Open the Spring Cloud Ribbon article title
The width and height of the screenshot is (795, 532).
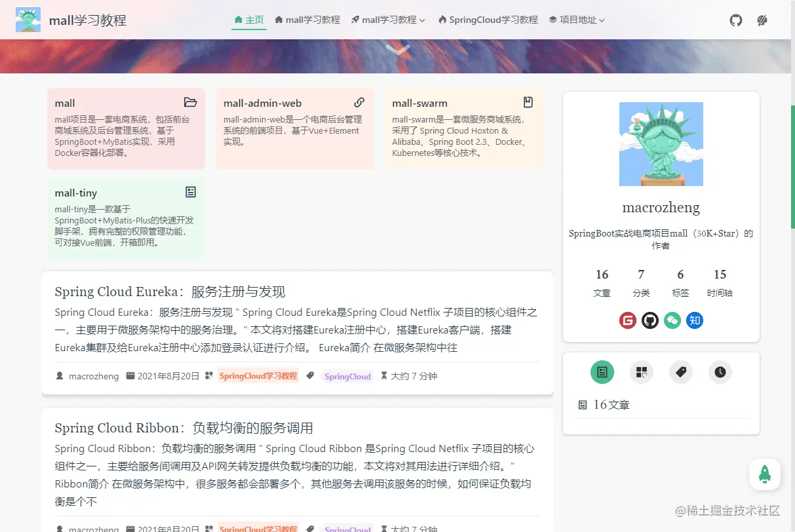[184, 428]
